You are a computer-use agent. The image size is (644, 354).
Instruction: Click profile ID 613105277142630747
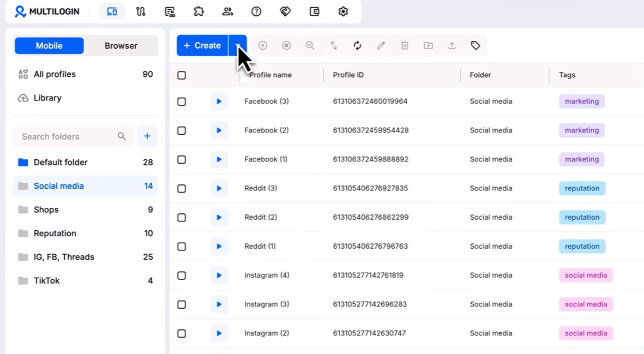(369, 333)
